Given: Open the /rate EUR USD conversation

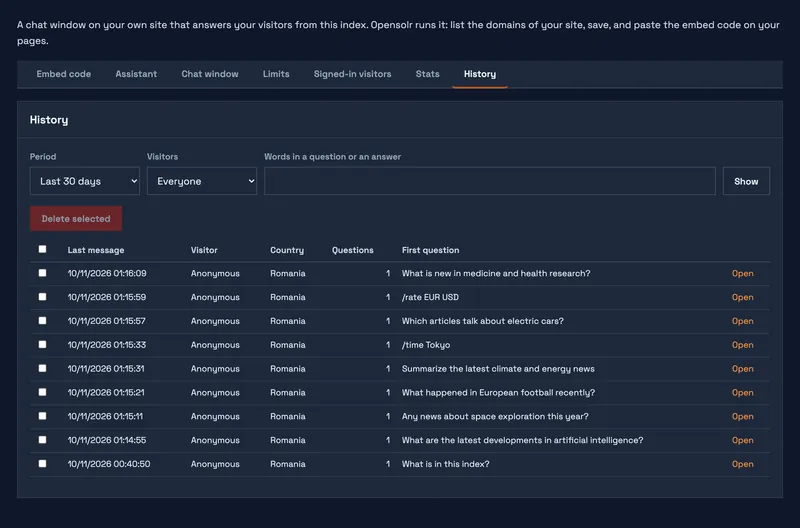Looking at the screenshot, I should pyautogui.click(x=742, y=297).
